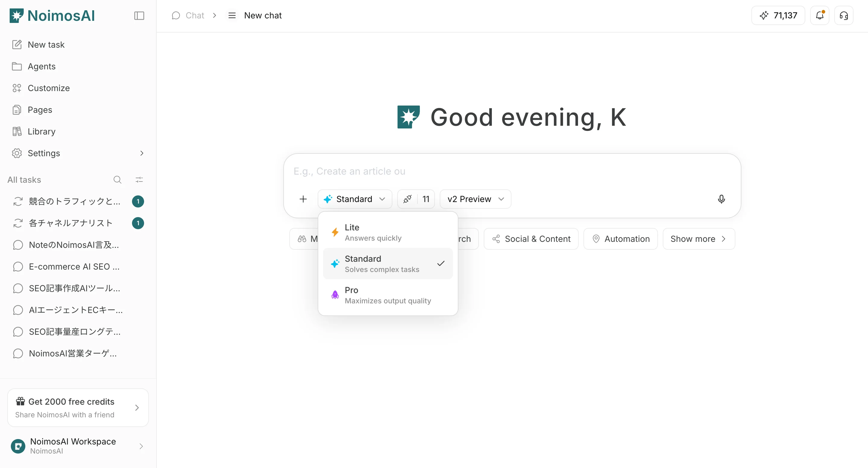Viewport: 868px width, 468px height.
Task: Click Show more categories
Action: tap(699, 239)
